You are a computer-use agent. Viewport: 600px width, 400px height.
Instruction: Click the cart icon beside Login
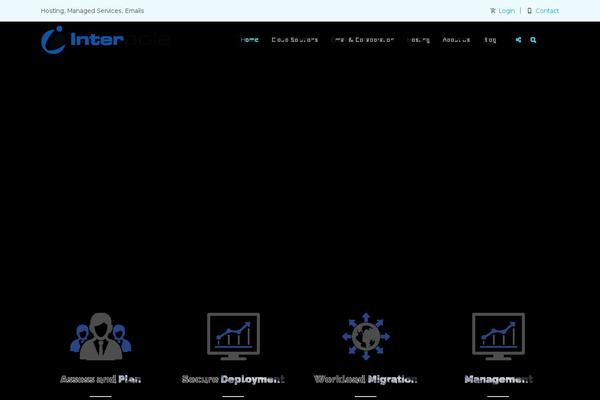tap(492, 11)
